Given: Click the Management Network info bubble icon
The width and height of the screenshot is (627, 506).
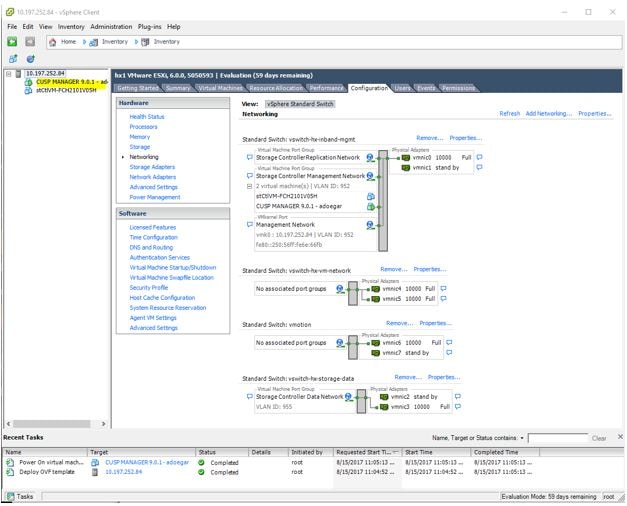Looking at the screenshot, I should [250, 225].
